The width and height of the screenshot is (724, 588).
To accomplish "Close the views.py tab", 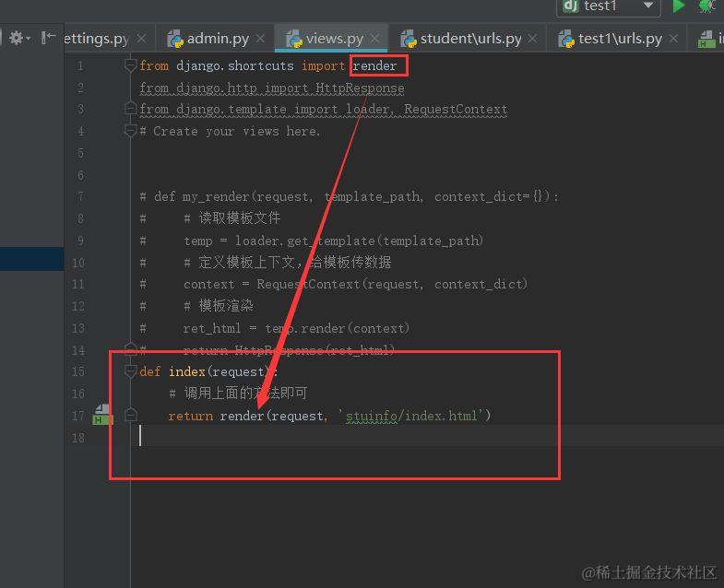I will coord(375,39).
